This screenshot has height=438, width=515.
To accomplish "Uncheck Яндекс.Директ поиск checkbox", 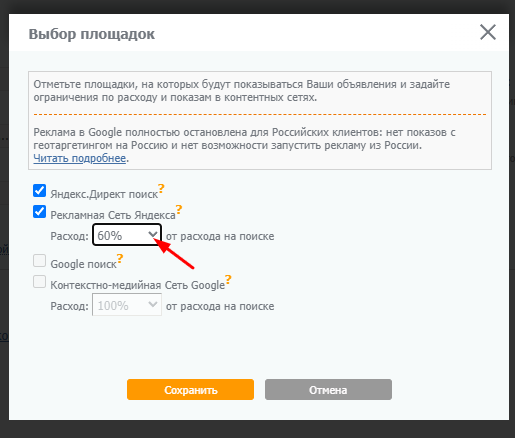I will click(39, 191).
